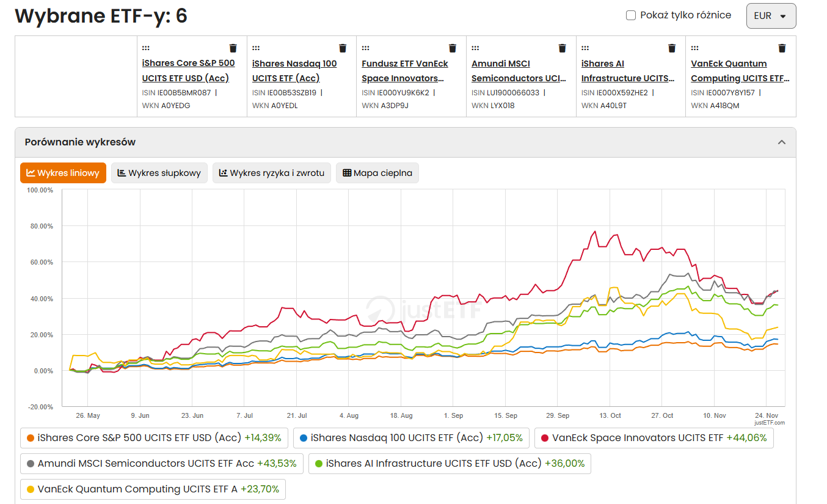Click trash icon for VanEck Space Innovators

453,48
